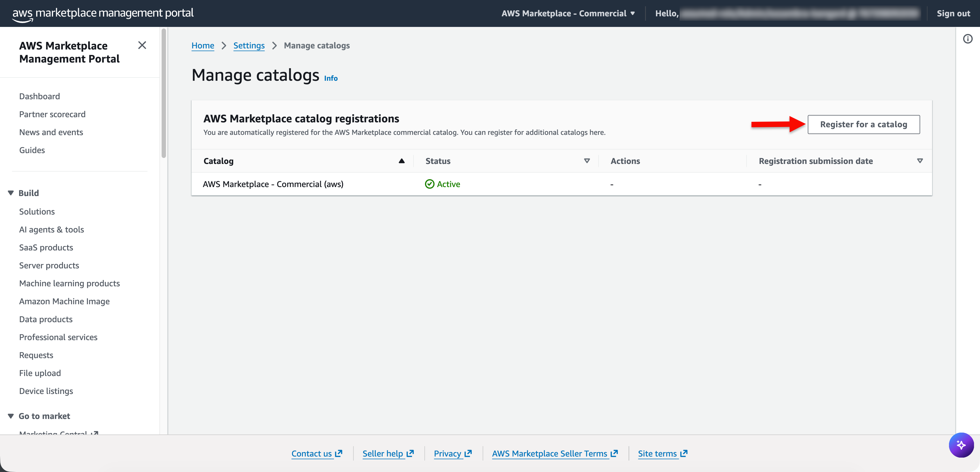Screen dimensions: 980x472
Task: Sign out of the portal
Action: (x=953, y=13)
